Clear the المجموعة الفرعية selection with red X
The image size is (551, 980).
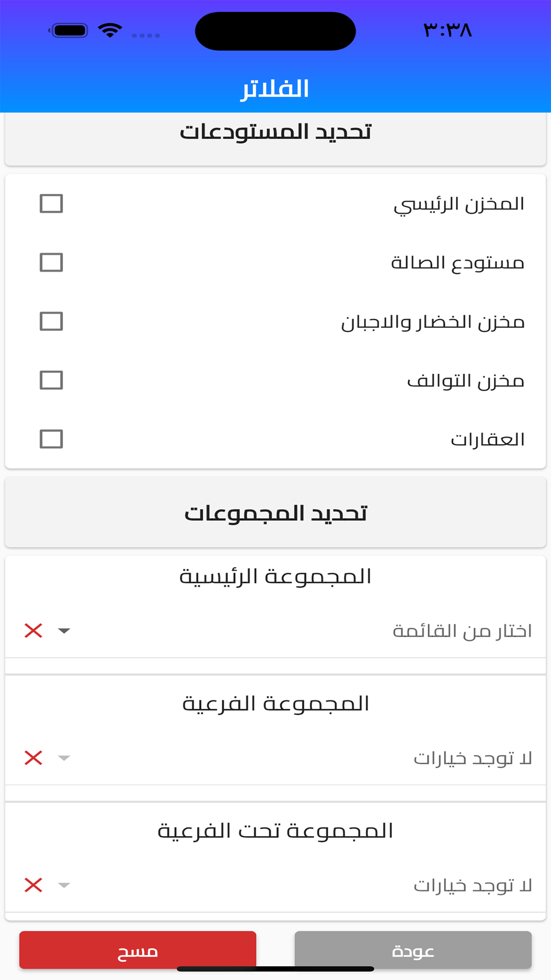pos(34,758)
